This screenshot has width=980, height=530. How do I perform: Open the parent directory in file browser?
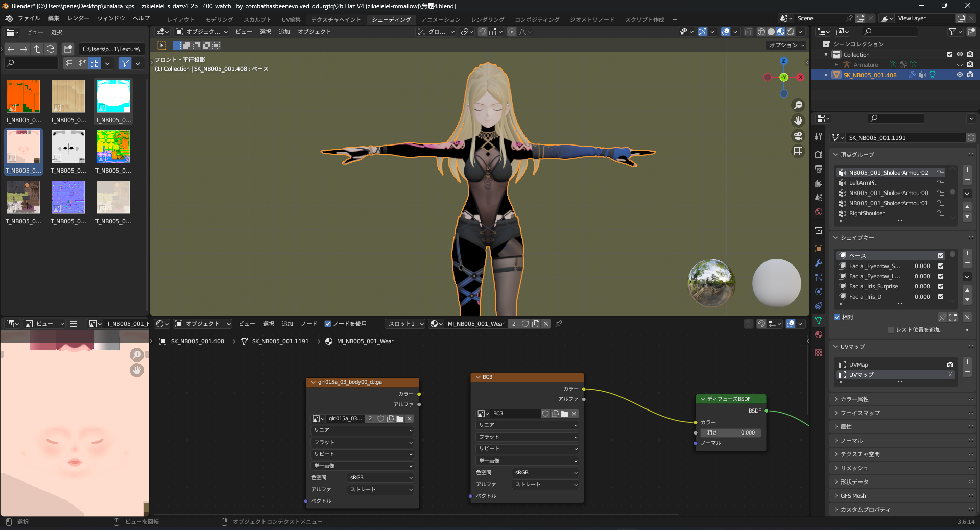pyautogui.click(x=37, y=49)
